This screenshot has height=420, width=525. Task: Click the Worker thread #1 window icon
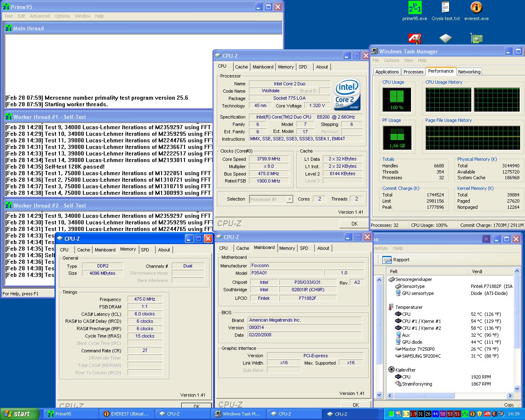(9, 117)
